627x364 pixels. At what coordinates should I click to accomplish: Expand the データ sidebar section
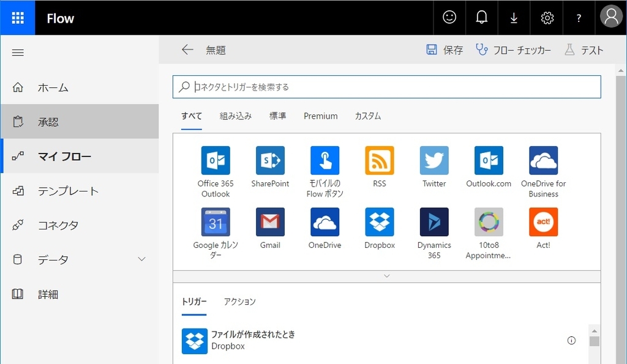pyautogui.click(x=141, y=259)
